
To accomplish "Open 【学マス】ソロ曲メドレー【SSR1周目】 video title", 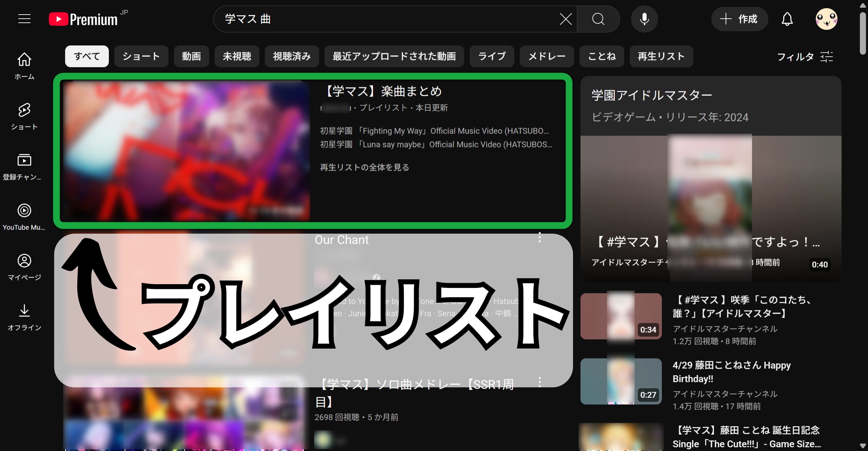I will click(x=414, y=393).
